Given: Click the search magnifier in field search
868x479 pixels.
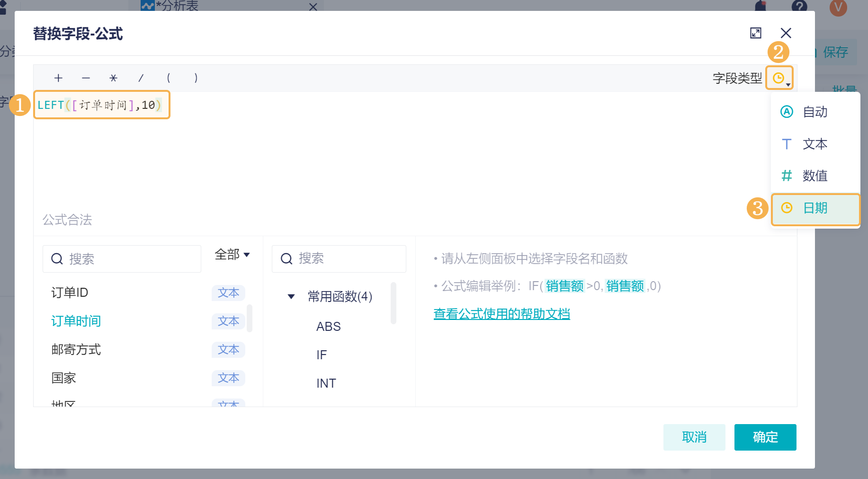Looking at the screenshot, I should [57, 259].
